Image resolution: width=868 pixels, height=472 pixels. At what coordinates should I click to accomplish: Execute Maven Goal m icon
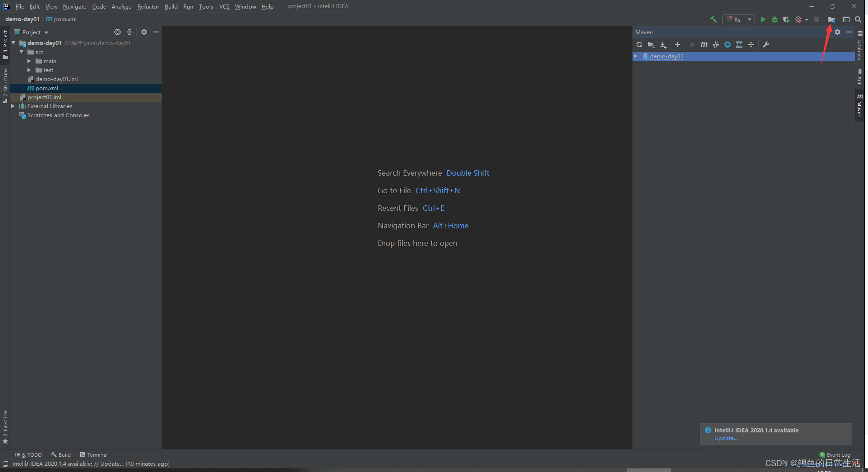704,45
